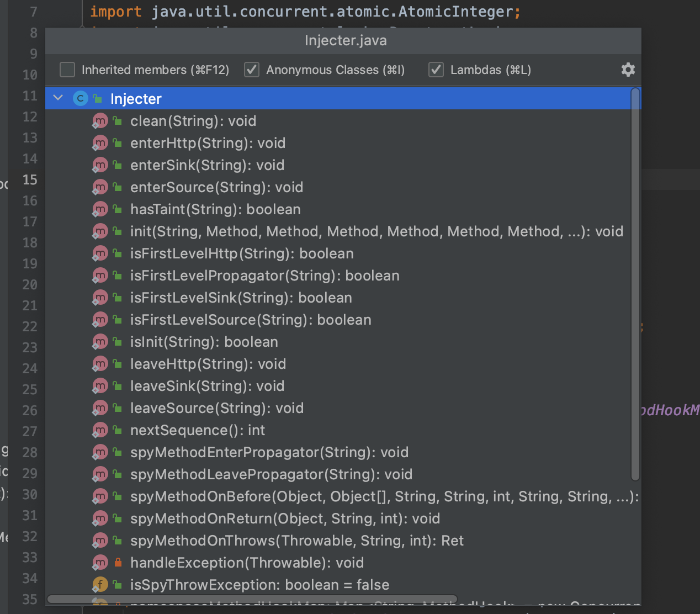Uncheck the Anonymous Classes checkbox
Viewport: 700px width, 614px height.
point(252,70)
